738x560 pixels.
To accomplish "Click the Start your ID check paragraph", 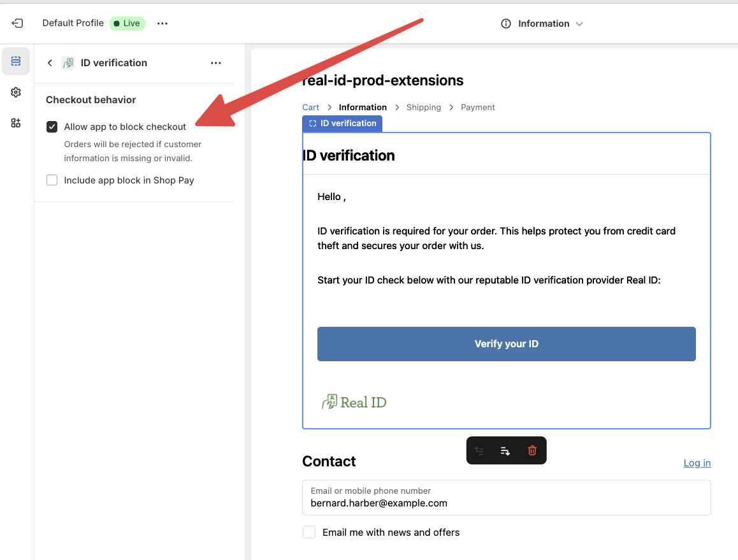I will [489, 280].
